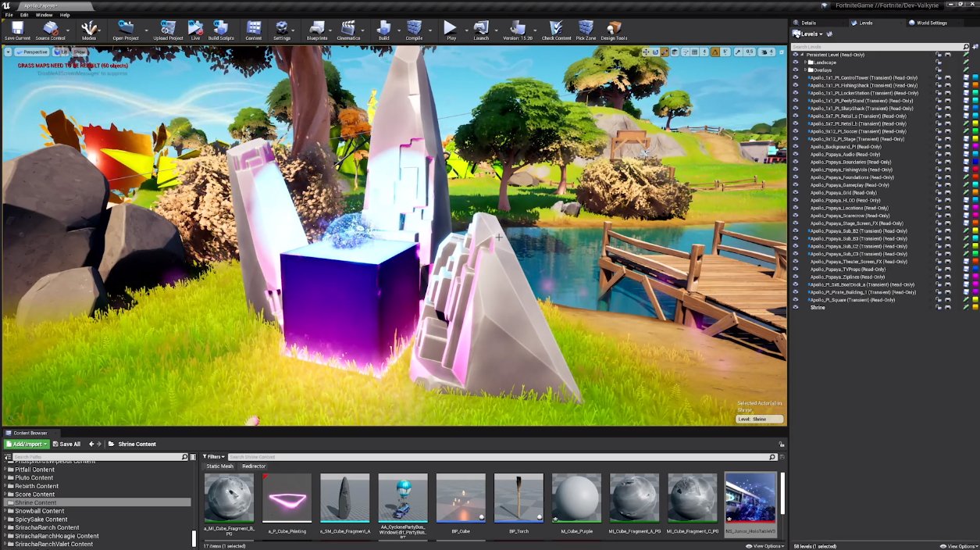This screenshot has width=980, height=550.
Task: Open the Levels dropdown menu
Action: point(808,34)
